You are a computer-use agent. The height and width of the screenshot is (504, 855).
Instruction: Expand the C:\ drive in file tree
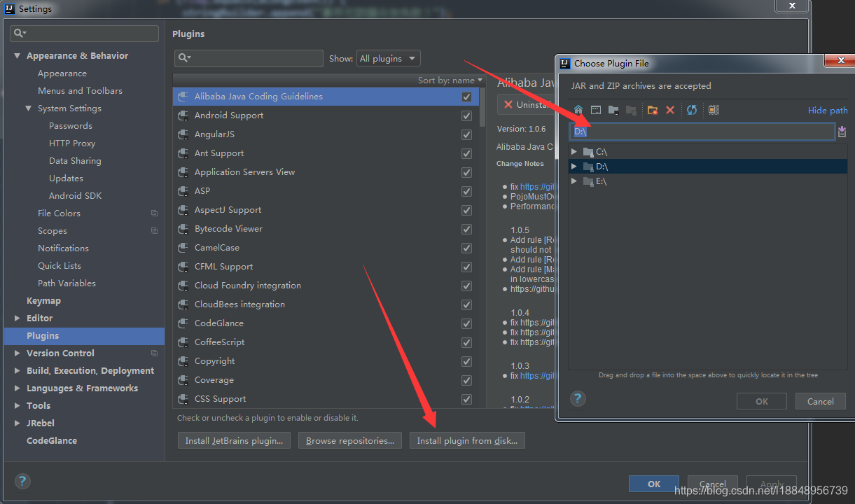[x=574, y=152]
